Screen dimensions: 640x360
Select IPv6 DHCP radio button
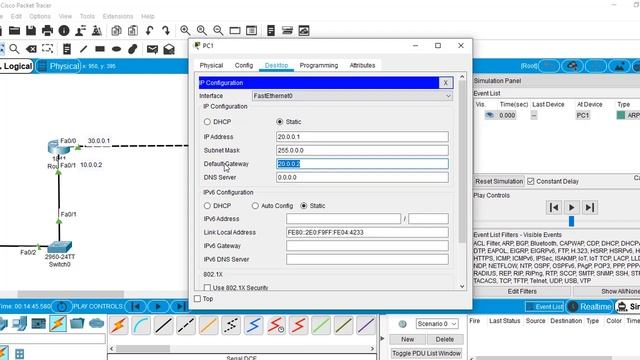[207, 206]
